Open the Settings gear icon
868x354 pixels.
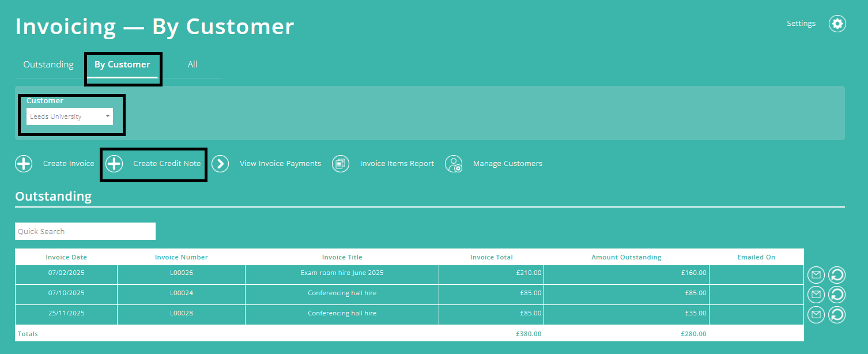click(x=837, y=23)
